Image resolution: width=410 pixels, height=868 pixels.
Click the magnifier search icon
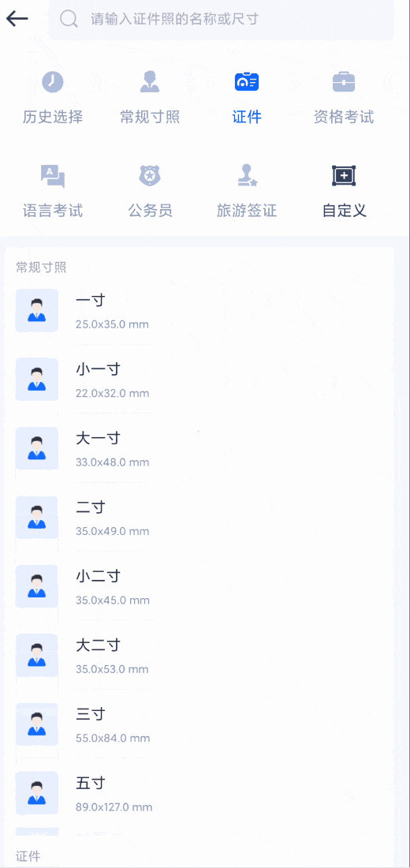69,20
